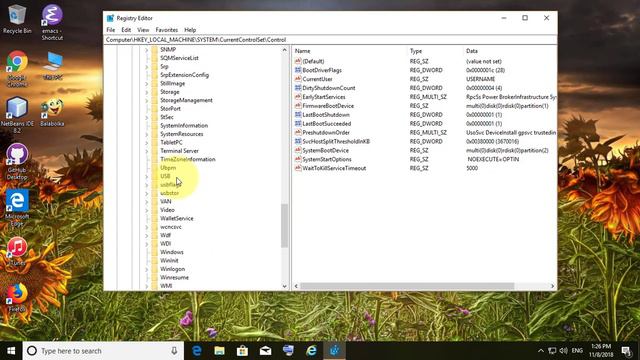Expand the Video key
The height and width of the screenshot is (360, 640).
tap(147, 210)
